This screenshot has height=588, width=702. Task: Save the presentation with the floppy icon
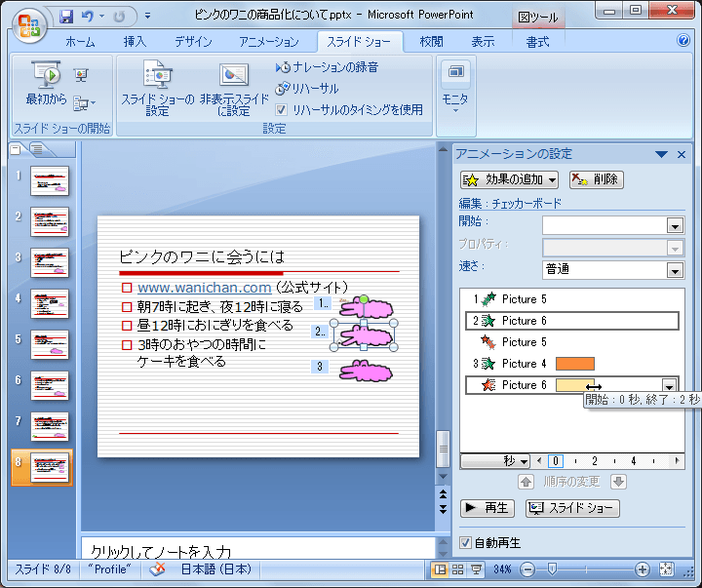pos(66,17)
